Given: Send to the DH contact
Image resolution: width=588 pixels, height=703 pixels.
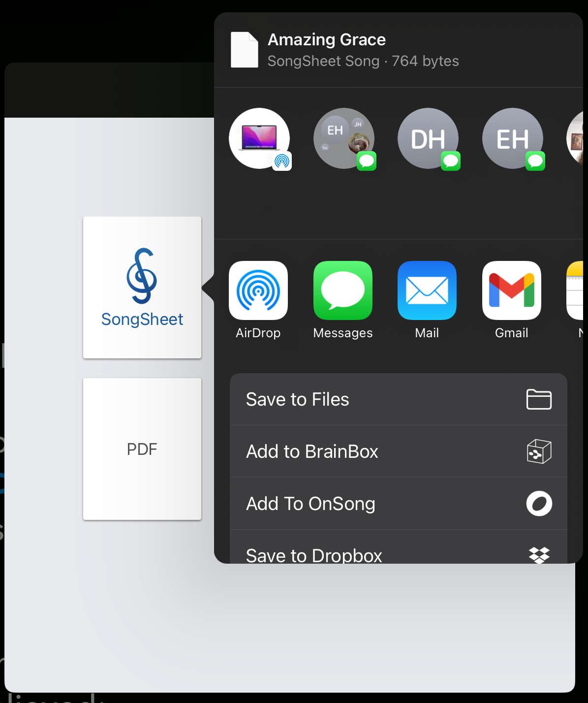Looking at the screenshot, I should [x=428, y=138].
